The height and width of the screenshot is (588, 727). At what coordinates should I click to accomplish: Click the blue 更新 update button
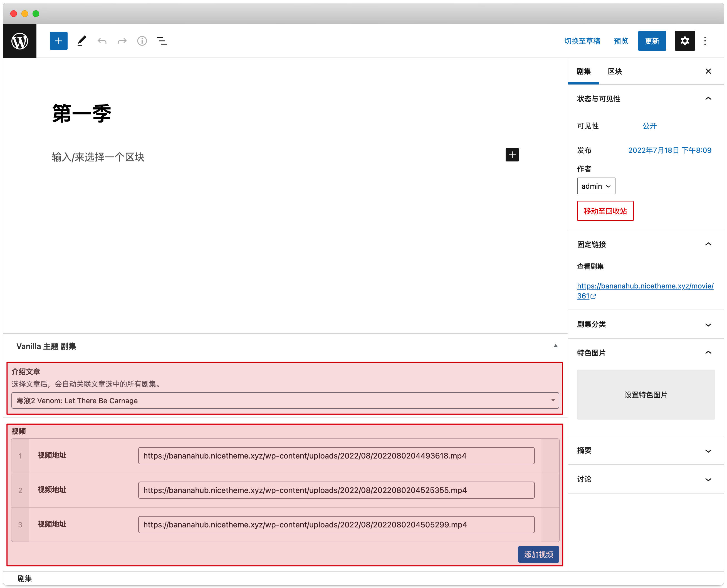652,41
